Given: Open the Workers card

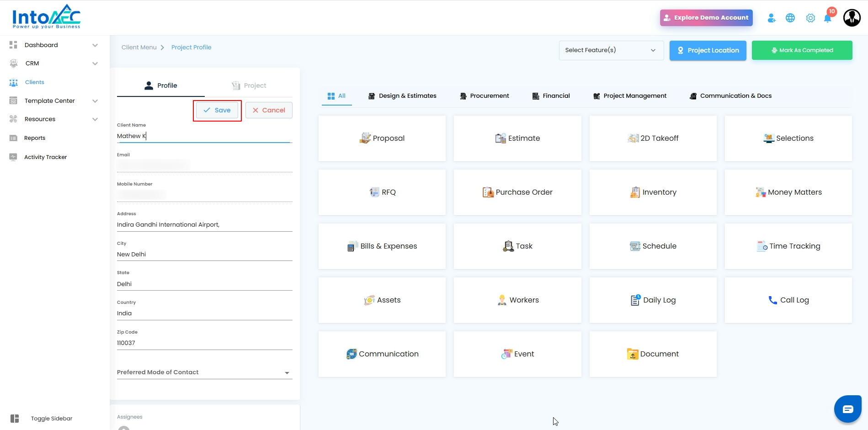Looking at the screenshot, I should tap(517, 300).
